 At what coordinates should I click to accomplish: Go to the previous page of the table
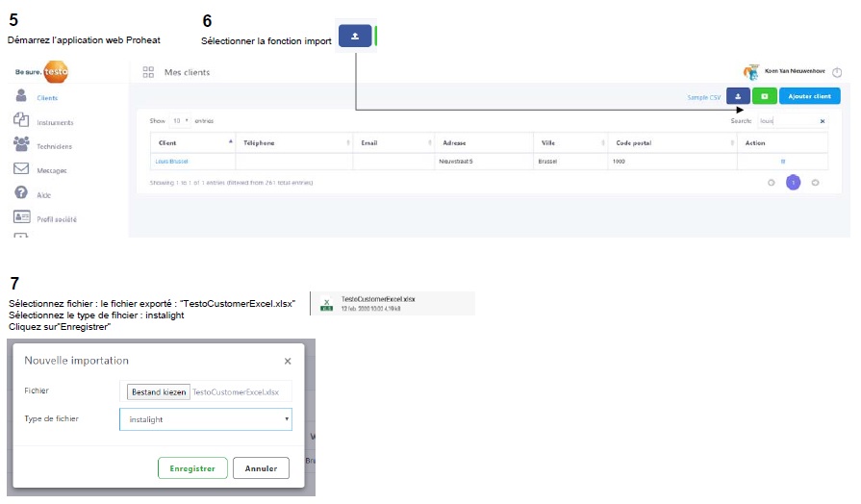click(x=771, y=183)
